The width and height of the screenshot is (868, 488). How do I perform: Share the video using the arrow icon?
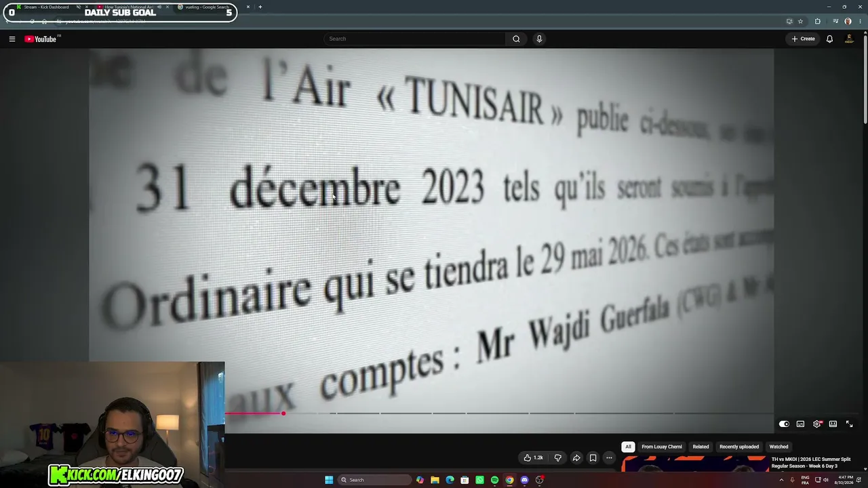[x=576, y=458]
